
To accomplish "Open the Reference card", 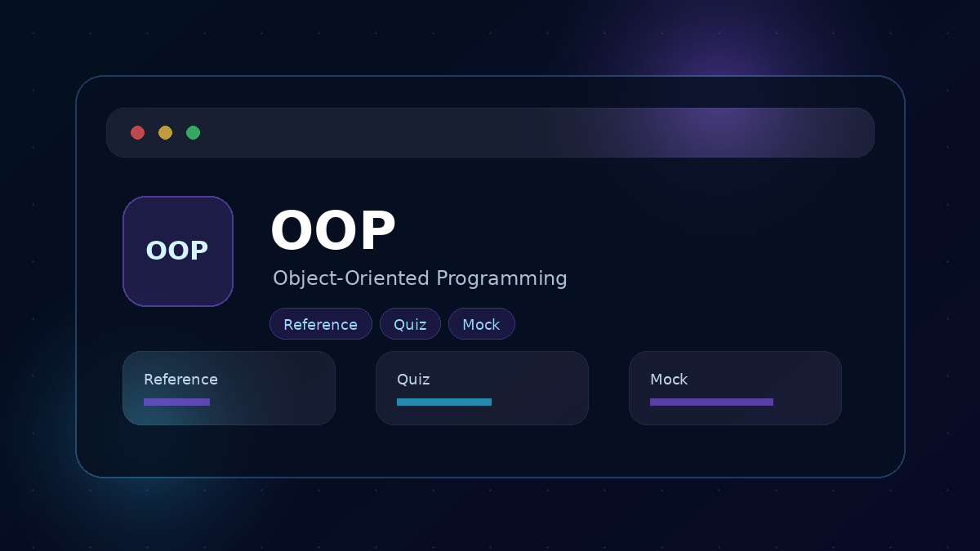I will click(229, 388).
